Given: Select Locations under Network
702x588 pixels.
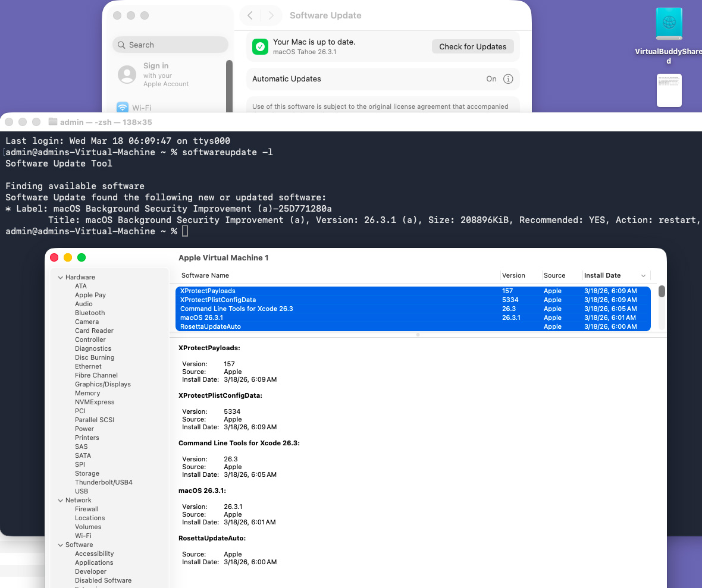Looking at the screenshot, I should coord(90,518).
